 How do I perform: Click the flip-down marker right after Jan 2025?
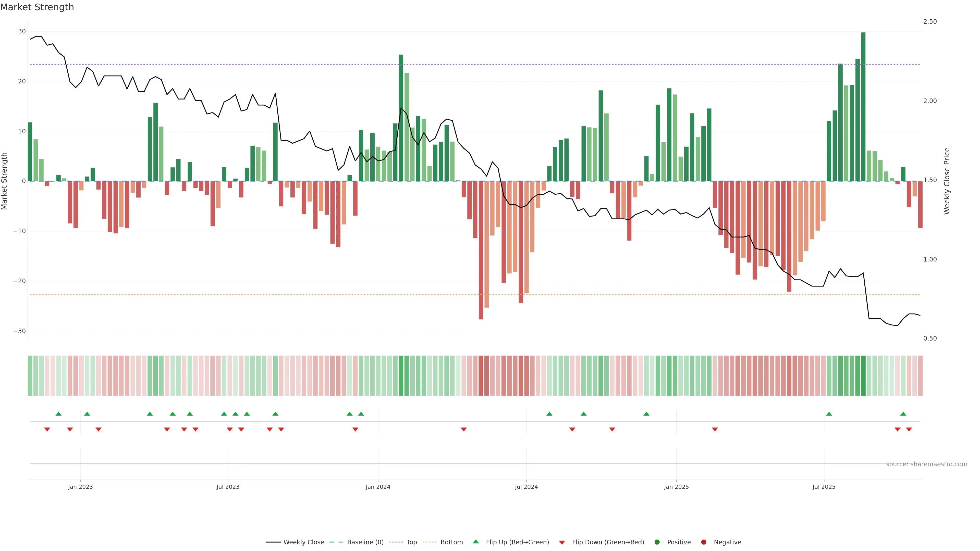[715, 429]
